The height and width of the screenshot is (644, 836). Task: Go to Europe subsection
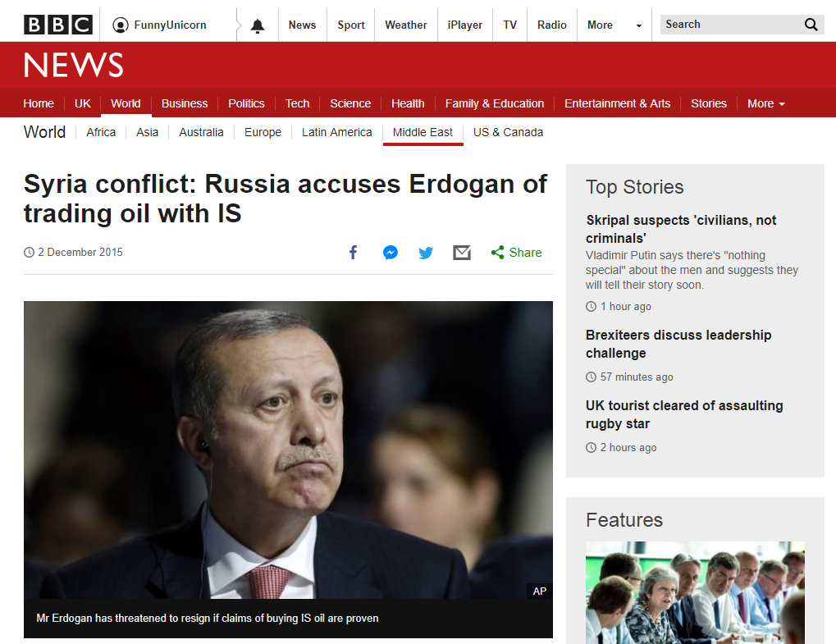(263, 132)
